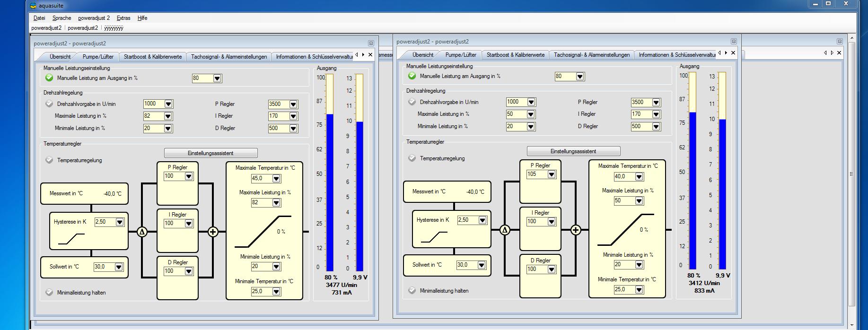Click the close icon of left poweradjust2 window
The image size is (868, 330).
371,43
